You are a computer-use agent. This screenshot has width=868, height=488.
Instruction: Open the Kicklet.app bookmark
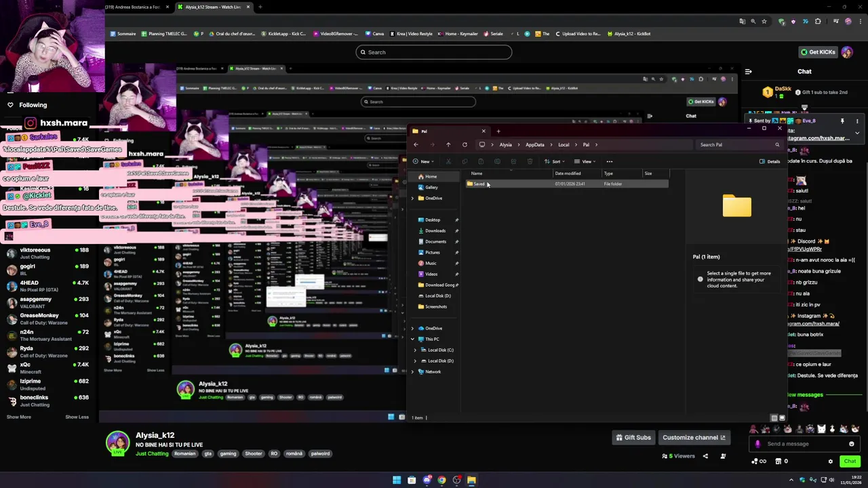coord(283,33)
